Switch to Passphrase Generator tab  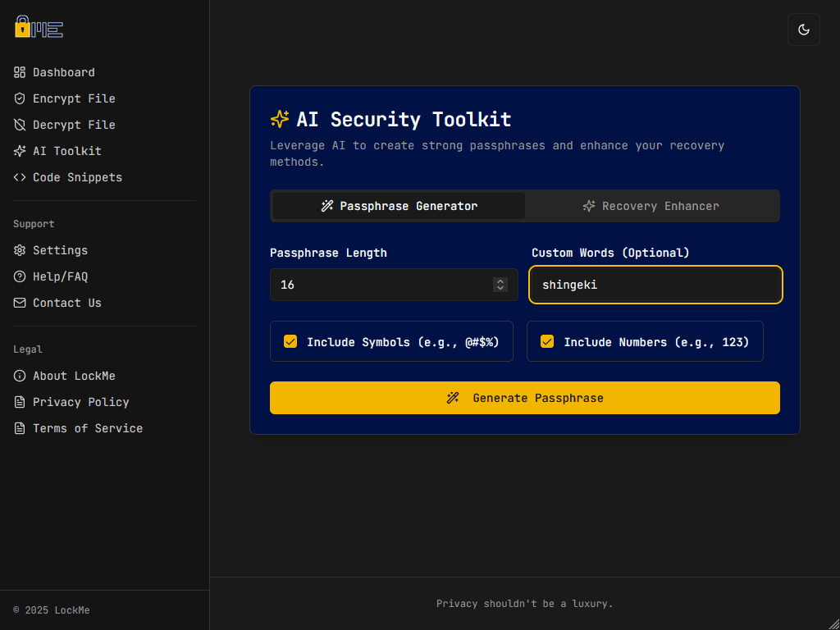point(399,206)
